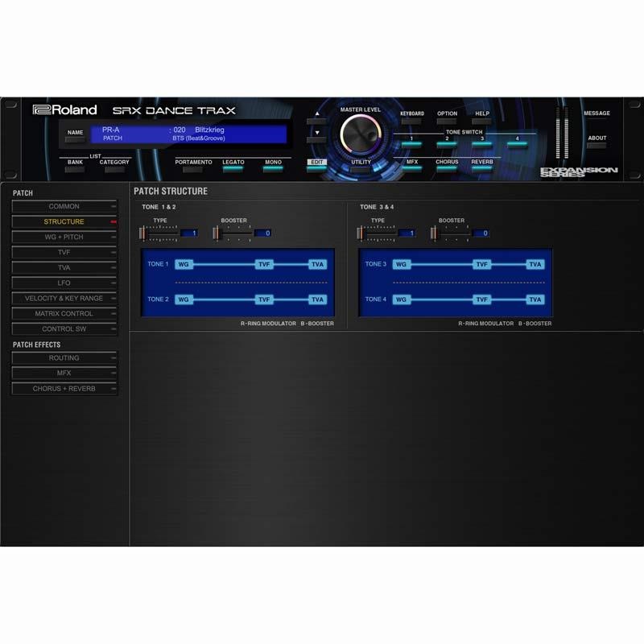This screenshot has width=644, height=644.
Task: Click the Tone 2 TVA block
Action: [x=317, y=299]
